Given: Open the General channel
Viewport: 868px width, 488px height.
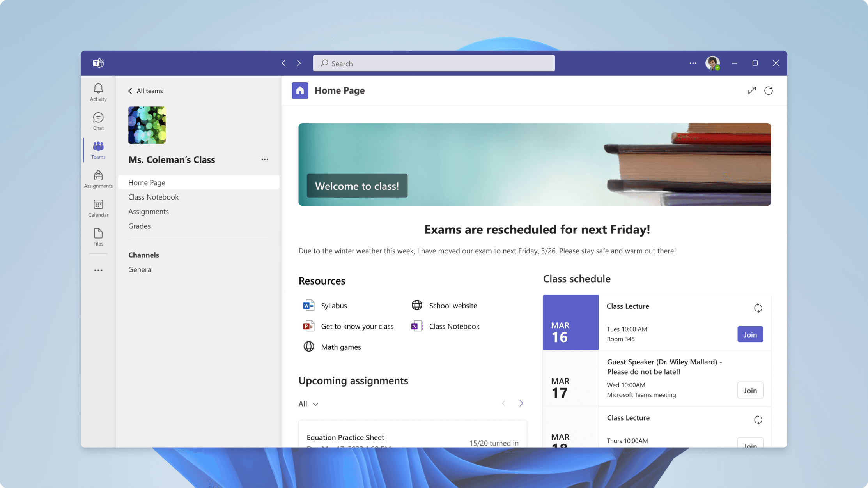Looking at the screenshot, I should point(140,269).
